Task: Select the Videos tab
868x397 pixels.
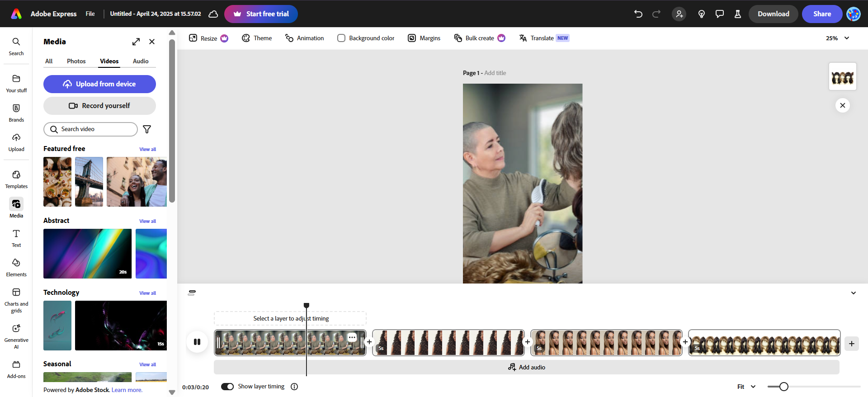Action: point(109,61)
